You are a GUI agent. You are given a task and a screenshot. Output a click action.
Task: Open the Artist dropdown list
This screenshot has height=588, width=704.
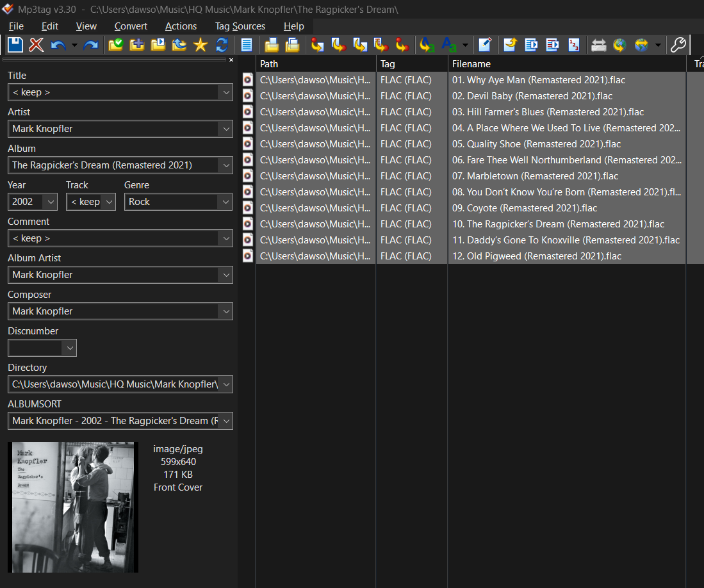click(x=226, y=129)
